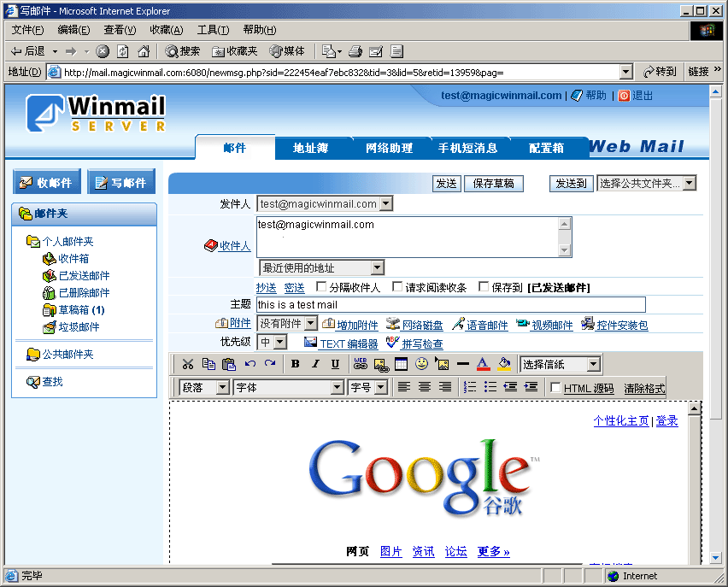Screen dimensions: 728x587
Task: Toggle Bold formatting
Action: point(296,364)
